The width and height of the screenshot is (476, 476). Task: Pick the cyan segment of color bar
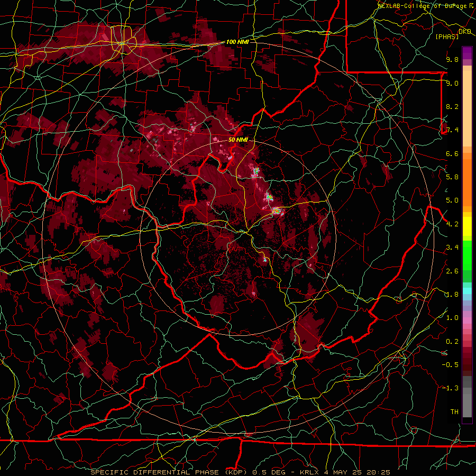tap(467, 291)
